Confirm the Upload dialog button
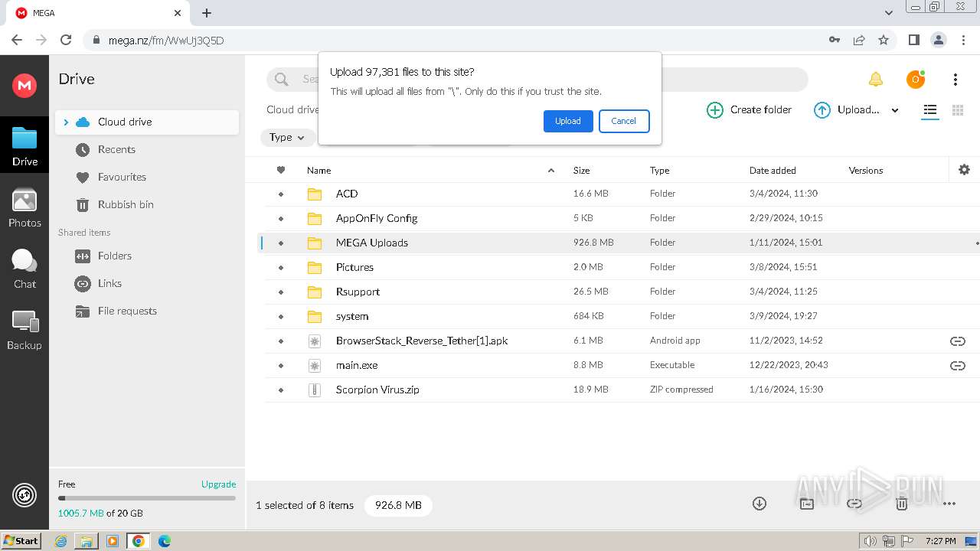980x551 pixels. click(x=568, y=121)
